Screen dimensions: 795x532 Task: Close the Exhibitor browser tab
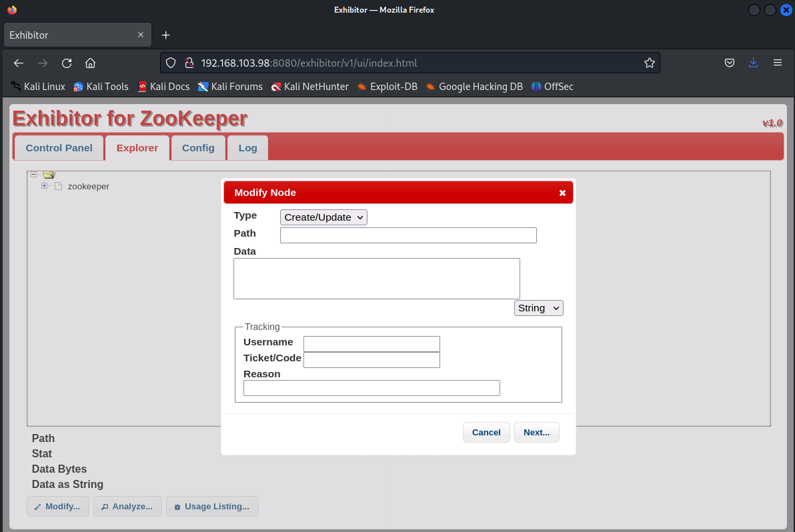point(141,35)
